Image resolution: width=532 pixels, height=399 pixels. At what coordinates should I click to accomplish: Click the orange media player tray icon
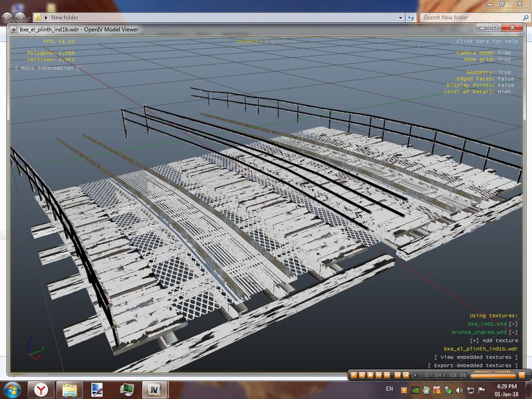click(x=404, y=390)
